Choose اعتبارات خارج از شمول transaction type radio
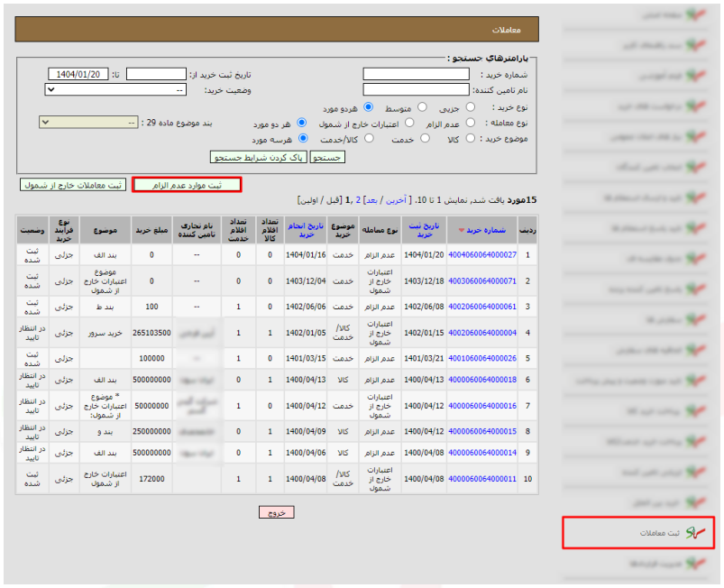 409,123
